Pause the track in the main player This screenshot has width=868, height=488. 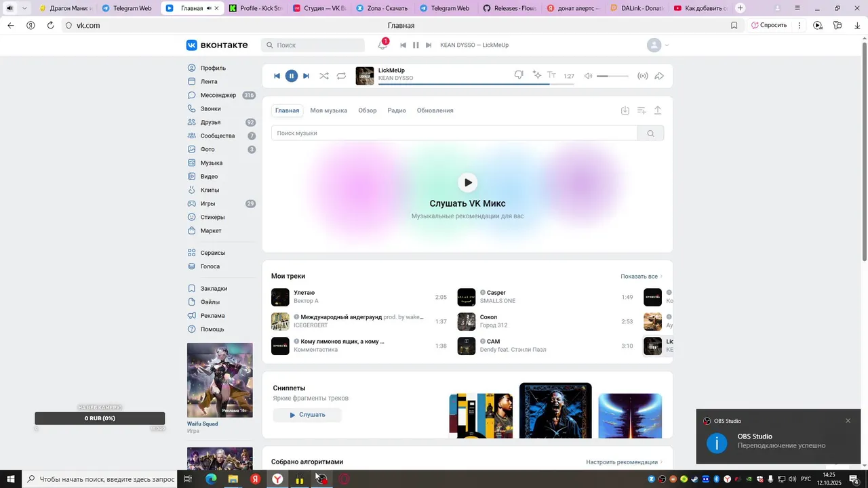pos(292,76)
